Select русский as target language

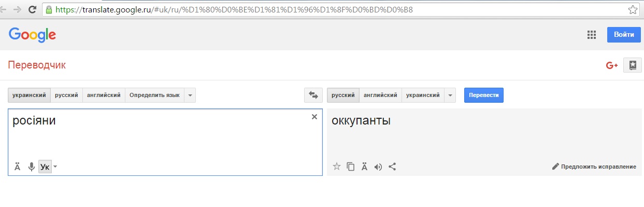(x=343, y=95)
